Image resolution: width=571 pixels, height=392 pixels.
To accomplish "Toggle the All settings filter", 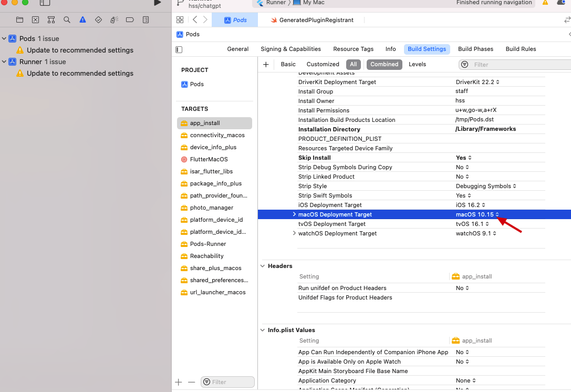I will click(353, 65).
